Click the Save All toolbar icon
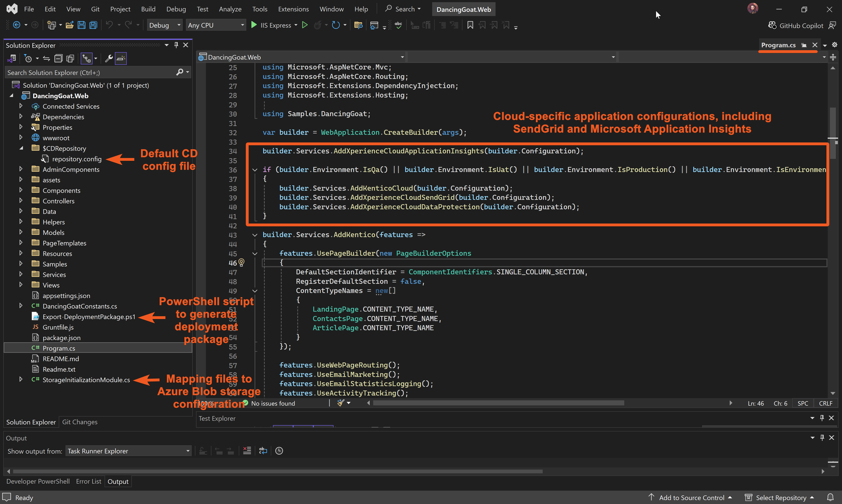The height and width of the screenshot is (504, 842). (93, 25)
